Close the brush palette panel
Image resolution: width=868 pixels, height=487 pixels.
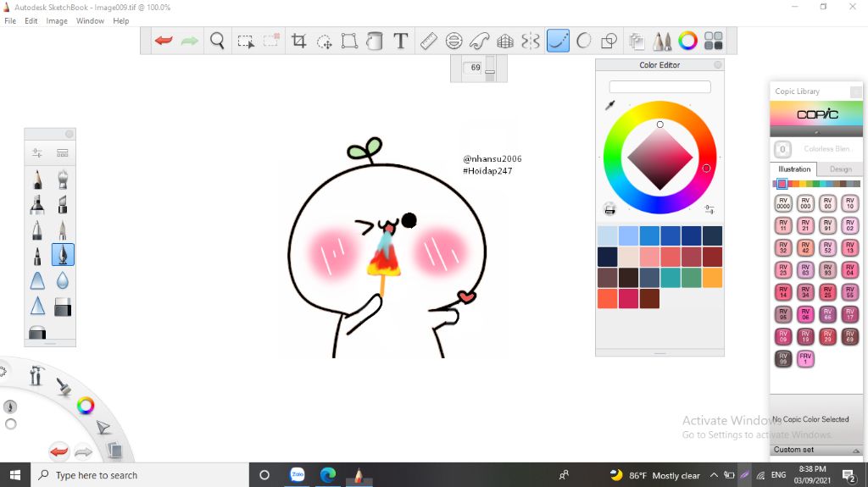70,134
